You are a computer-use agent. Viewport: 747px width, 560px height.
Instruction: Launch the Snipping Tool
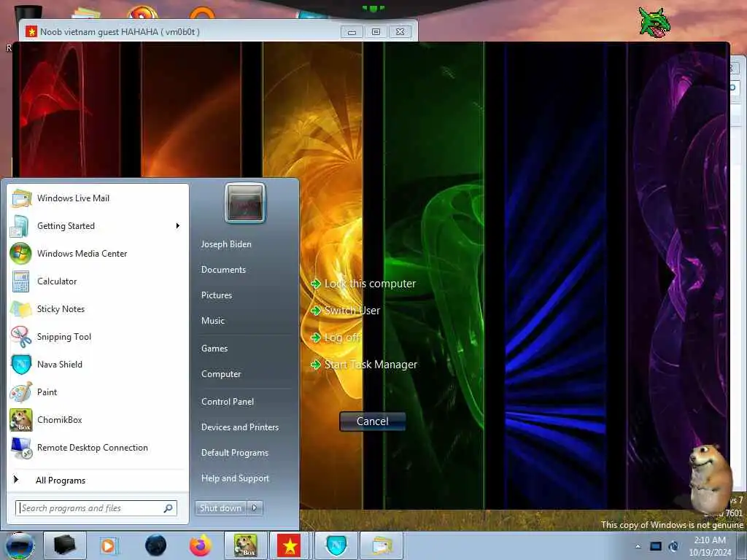point(98,337)
